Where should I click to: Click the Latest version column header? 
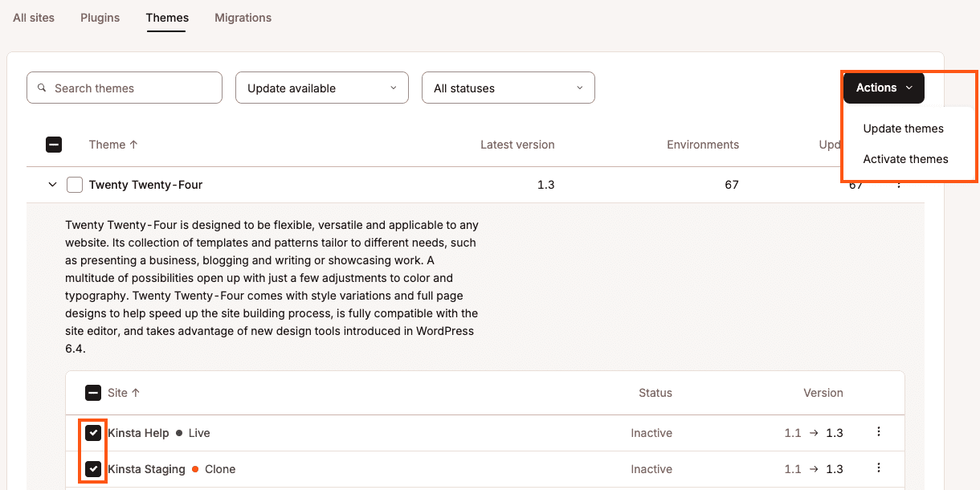[x=517, y=145]
